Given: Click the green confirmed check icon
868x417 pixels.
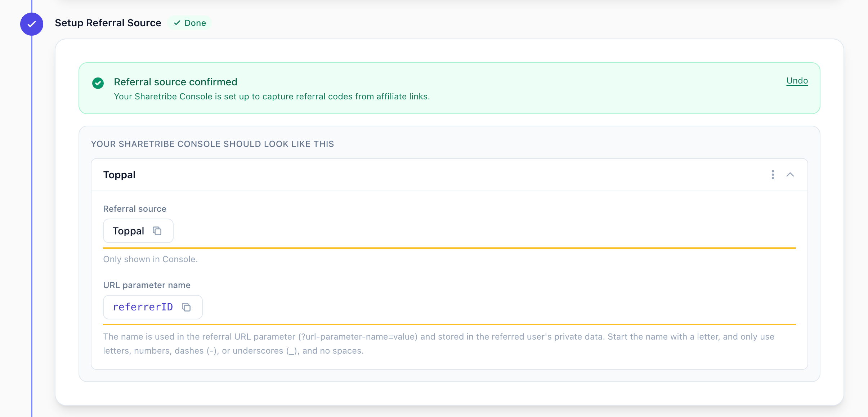Looking at the screenshot, I should pos(98,83).
